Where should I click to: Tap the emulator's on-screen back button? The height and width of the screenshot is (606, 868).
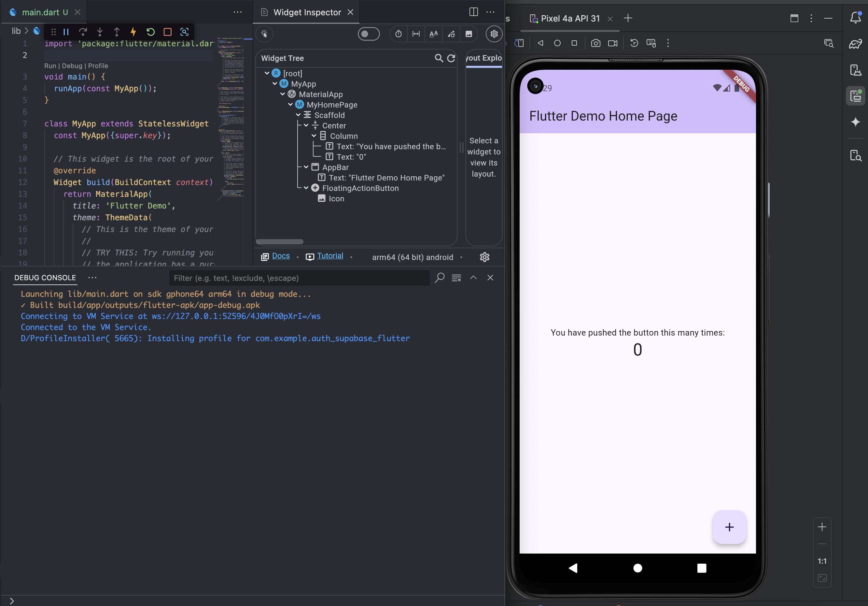573,568
